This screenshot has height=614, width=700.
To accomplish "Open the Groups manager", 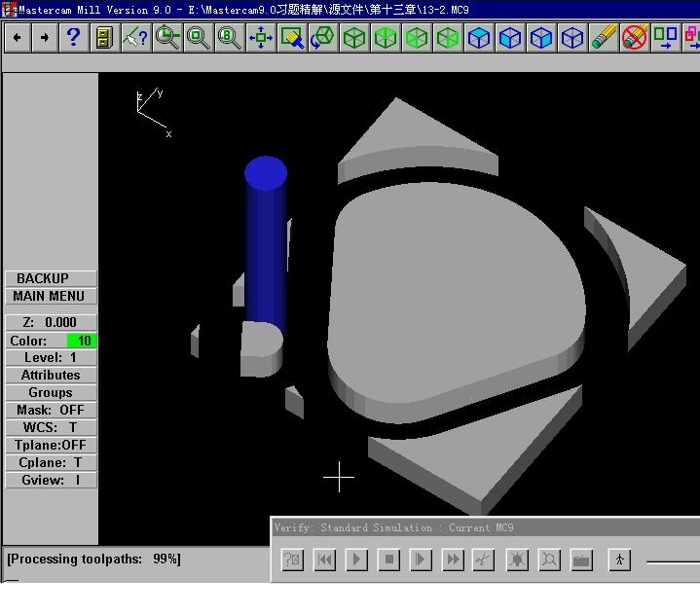I will [51, 392].
